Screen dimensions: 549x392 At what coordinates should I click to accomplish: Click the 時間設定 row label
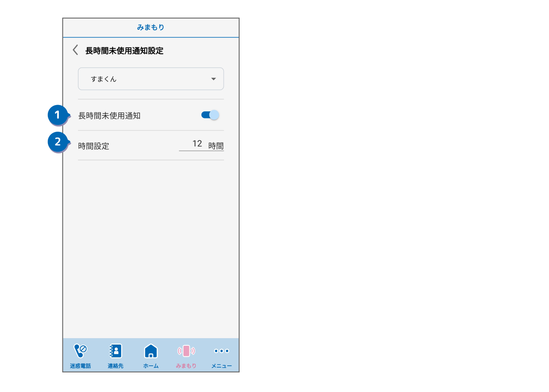click(94, 146)
